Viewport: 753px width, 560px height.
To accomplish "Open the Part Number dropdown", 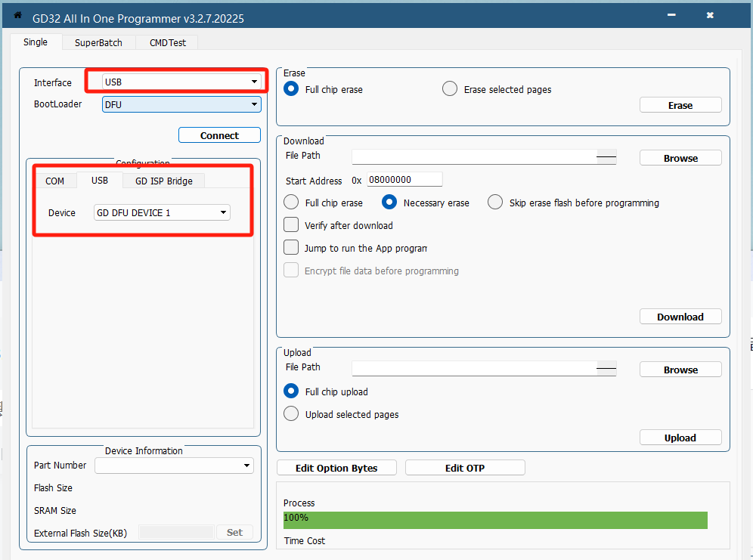I will click(174, 466).
